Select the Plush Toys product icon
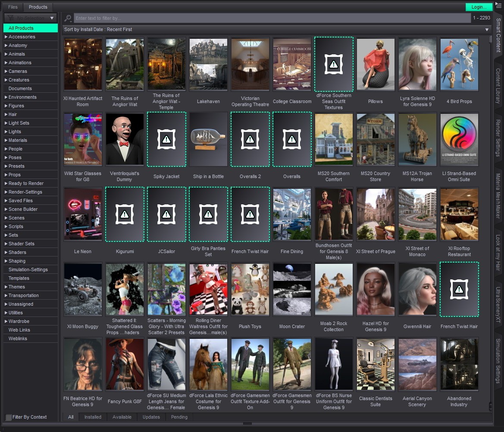504x432 pixels. (x=250, y=289)
